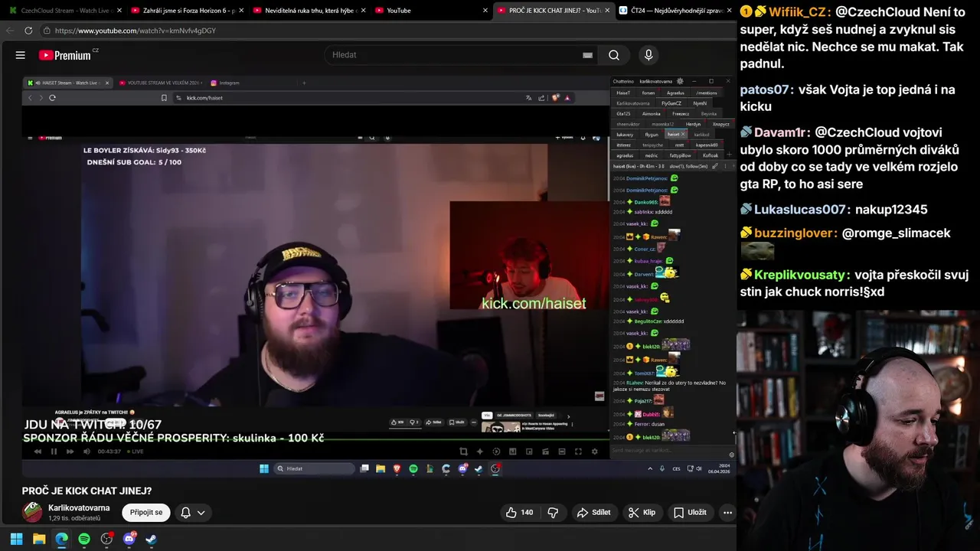Toggle embedded player fullscreen icon in video
The width and height of the screenshot is (980, 551).
tap(578, 452)
